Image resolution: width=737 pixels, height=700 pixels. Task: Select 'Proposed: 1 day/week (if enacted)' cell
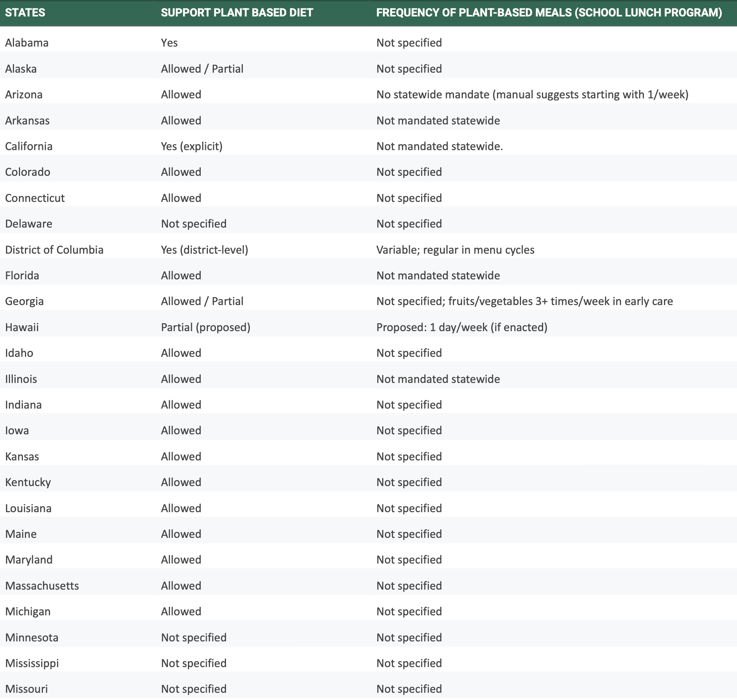462,327
